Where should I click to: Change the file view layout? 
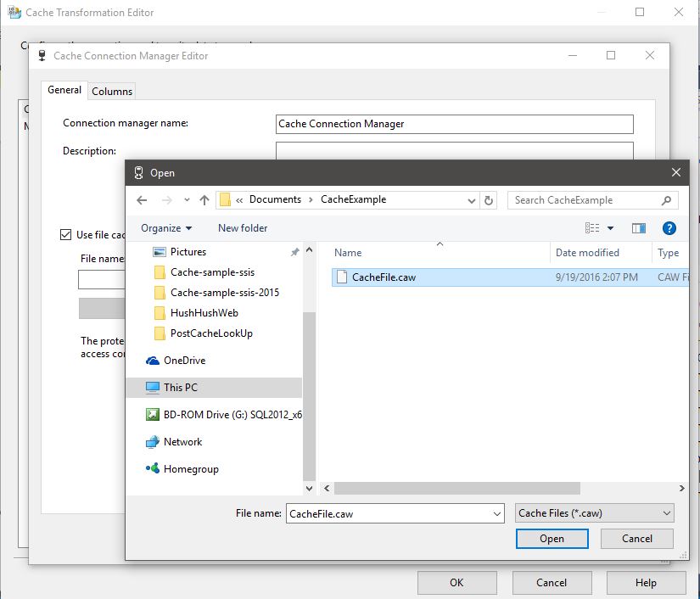coord(592,228)
